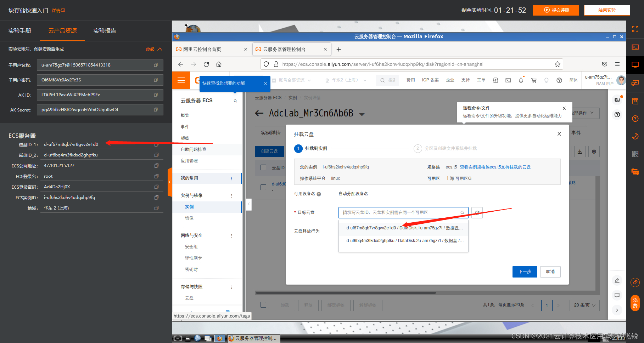The image size is (644, 343).
Task: Open Firefox home page
Action: point(219,64)
